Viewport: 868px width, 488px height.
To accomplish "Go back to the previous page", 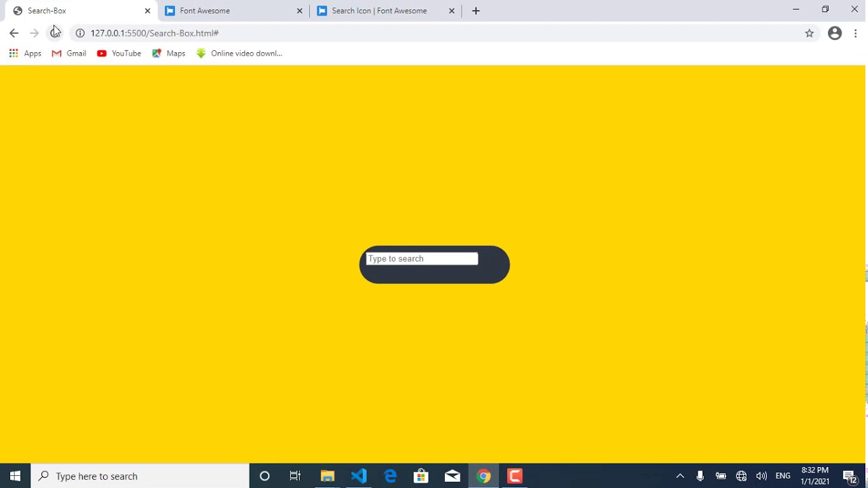I will pos(14,33).
